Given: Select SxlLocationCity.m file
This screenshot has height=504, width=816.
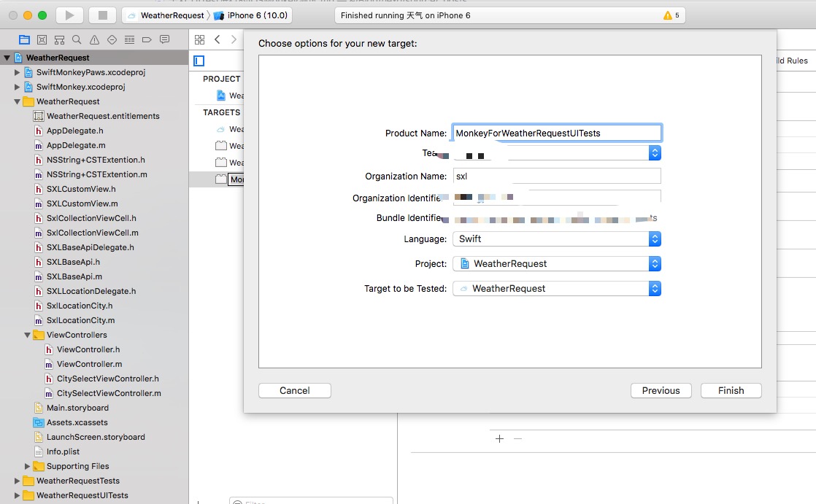Looking at the screenshot, I should coord(81,320).
